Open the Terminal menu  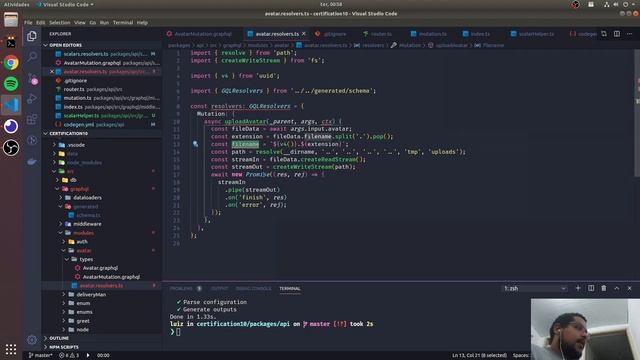[x=123, y=22]
